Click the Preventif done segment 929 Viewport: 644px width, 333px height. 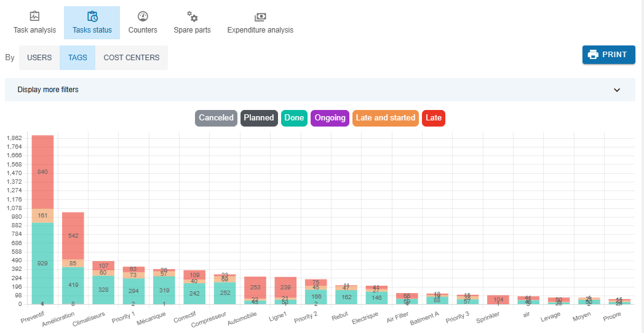(x=42, y=264)
